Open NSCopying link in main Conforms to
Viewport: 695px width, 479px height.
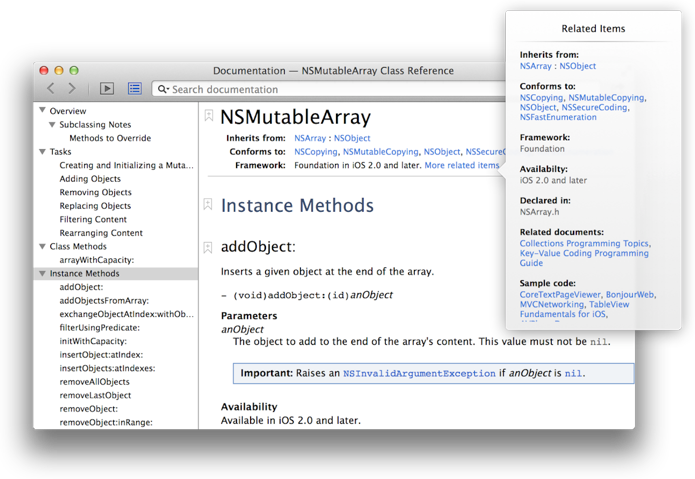point(316,152)
